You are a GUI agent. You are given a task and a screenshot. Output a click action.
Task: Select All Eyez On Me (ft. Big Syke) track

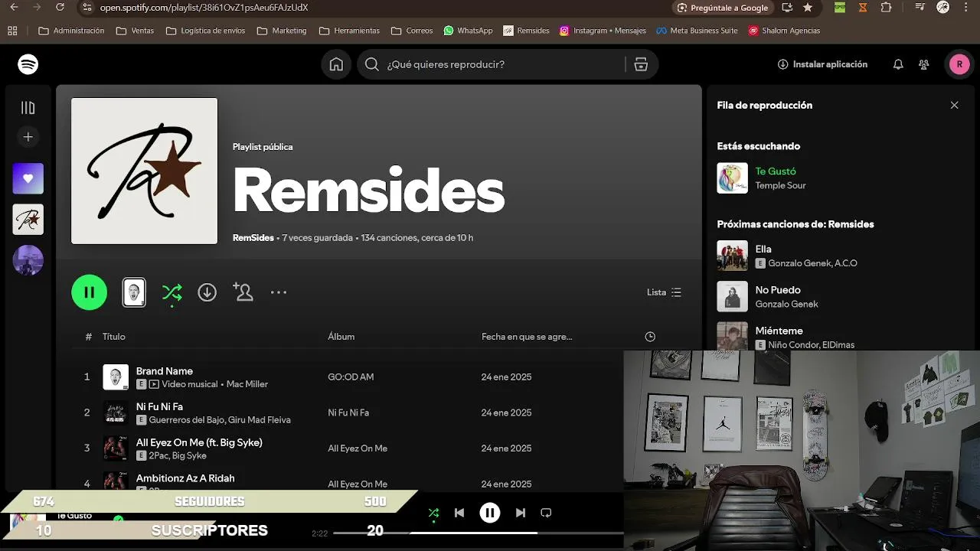[x=199, y=442]
